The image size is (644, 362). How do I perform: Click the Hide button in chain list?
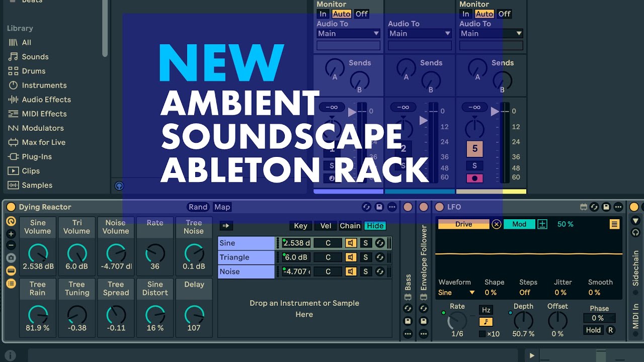tap(375, 226)
